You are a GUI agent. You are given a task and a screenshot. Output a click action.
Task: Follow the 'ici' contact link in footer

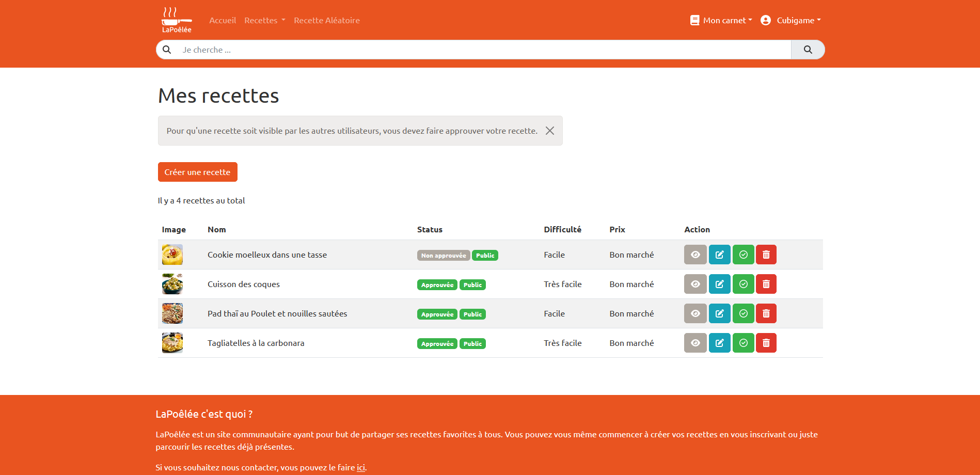tap(361, 467)
